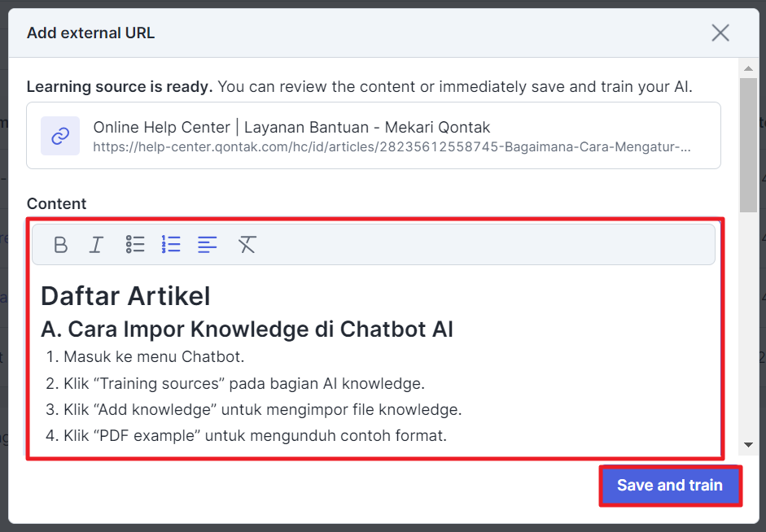The image size is (766, 532).
Task: Click the Online Help Center source title
Action: click(291, 127)
